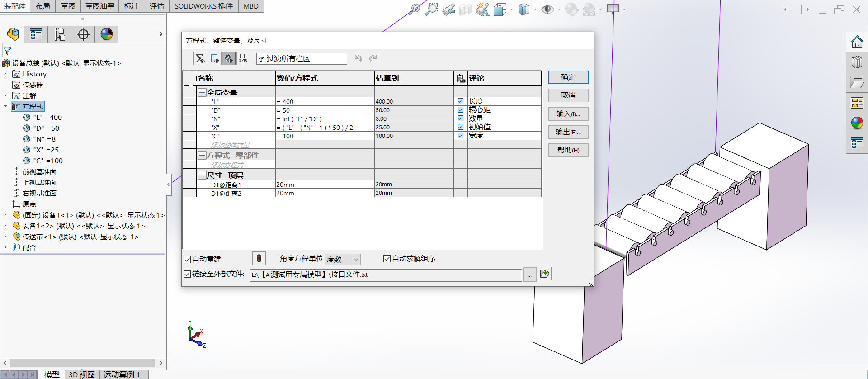Click the 过滤所有栏区 filter field
This screenshot has height=379, width=868.
(x=302, y=59)
